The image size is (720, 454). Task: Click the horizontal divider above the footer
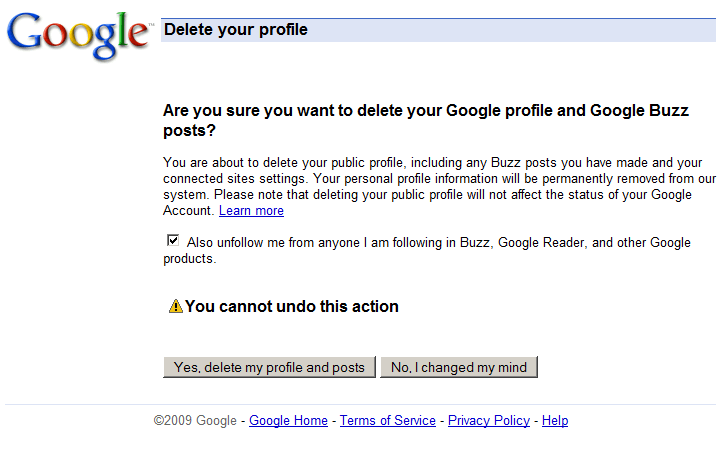[360, 405]
